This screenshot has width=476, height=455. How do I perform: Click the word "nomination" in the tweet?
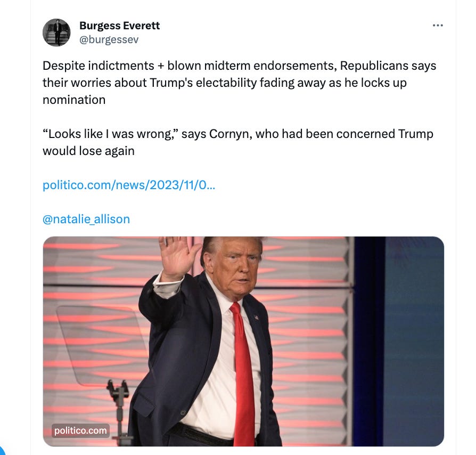point(74,100)
